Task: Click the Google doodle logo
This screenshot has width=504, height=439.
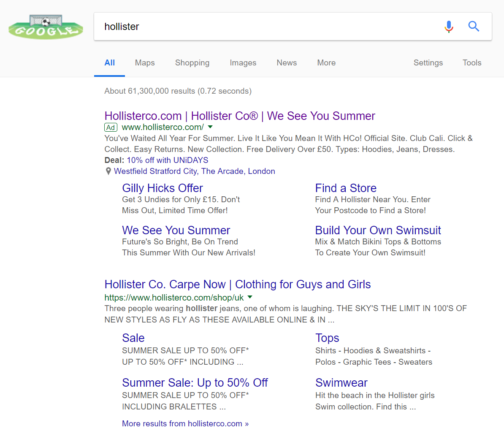Action: [46, 27]
